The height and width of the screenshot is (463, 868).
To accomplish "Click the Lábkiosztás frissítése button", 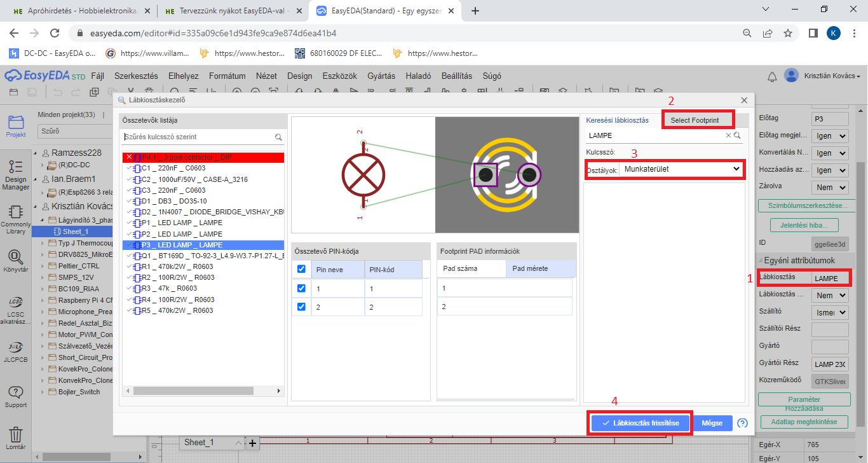I will [641, 423].
